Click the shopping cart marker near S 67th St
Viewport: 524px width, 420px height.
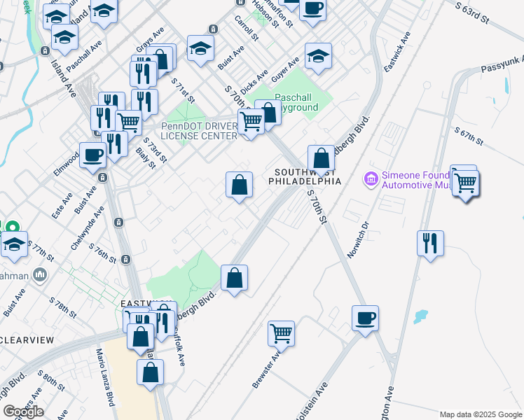(466, 184)
